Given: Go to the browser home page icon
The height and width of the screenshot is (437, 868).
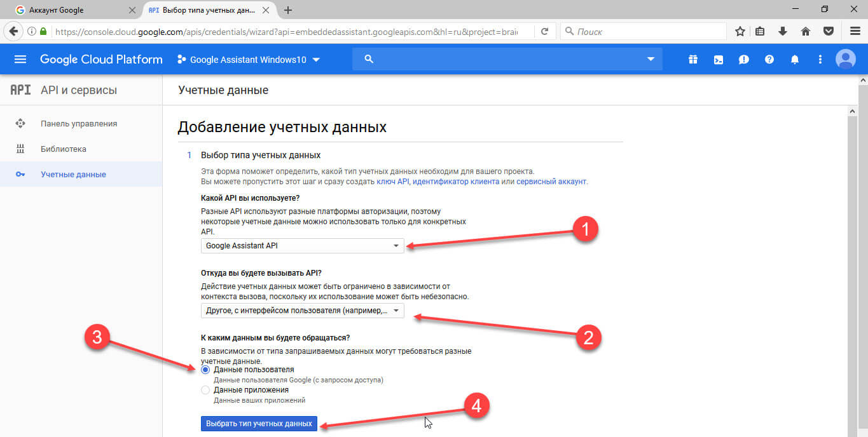Looking at the screenshot, I should point(805,31).
